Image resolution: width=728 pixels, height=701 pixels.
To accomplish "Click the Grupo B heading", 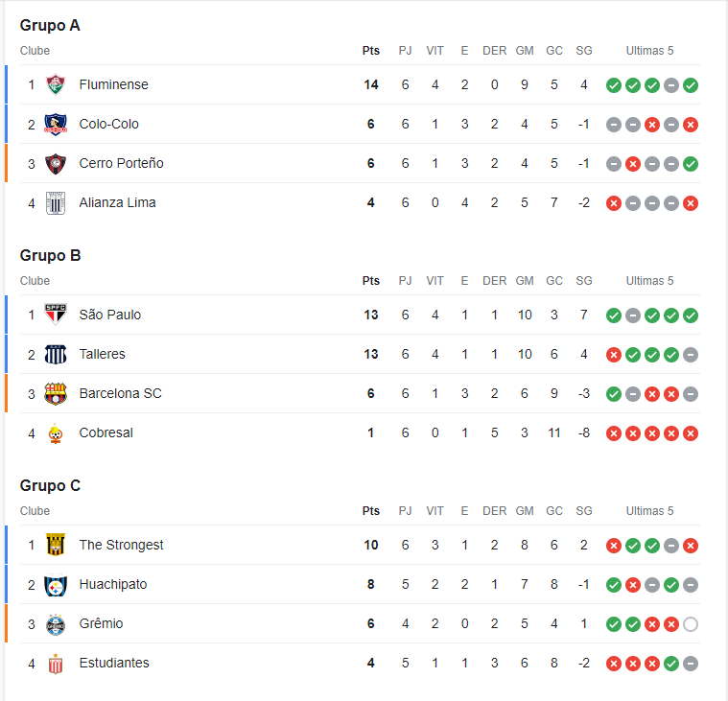I will coord(50,255).
